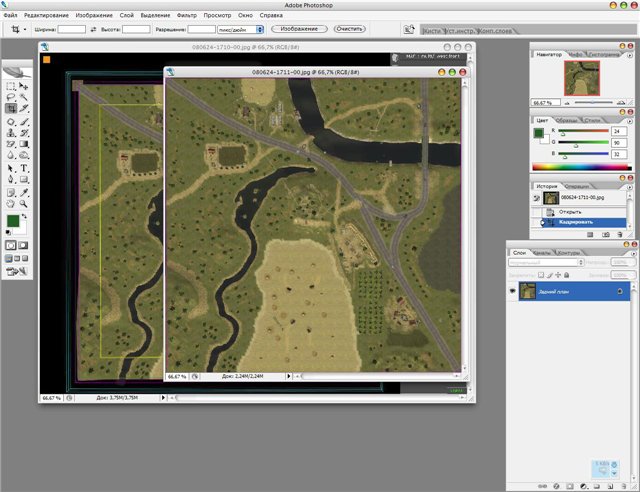Toggle lock image pixels in Layers
Image resolution: width=640 pixels, height=492 pixels.
pyautogui.click(x=549, y=275)
